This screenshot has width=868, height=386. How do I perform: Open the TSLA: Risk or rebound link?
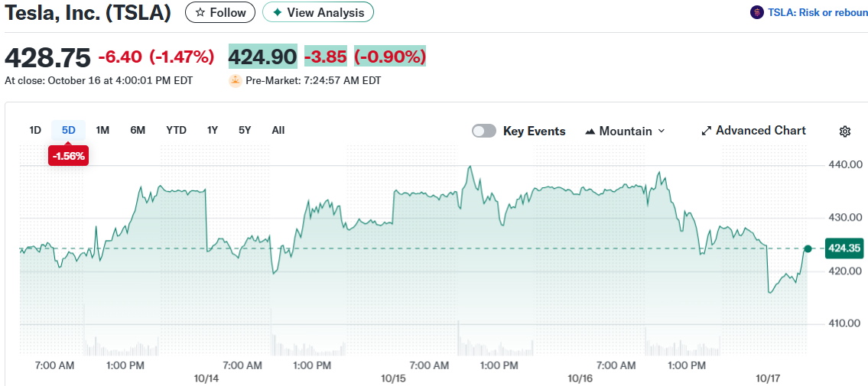[818, 12]
